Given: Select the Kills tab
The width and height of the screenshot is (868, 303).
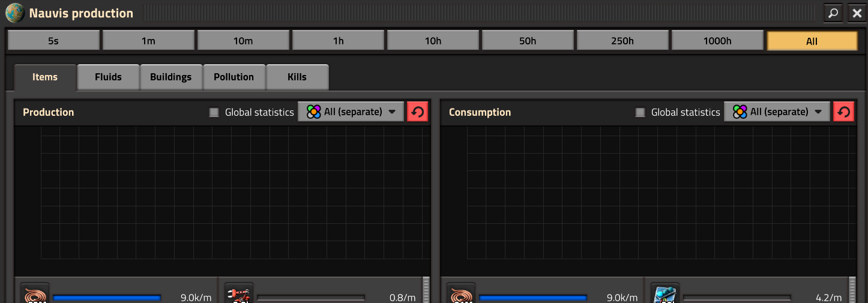Looking at the screenshot, I should pos(297,77).
